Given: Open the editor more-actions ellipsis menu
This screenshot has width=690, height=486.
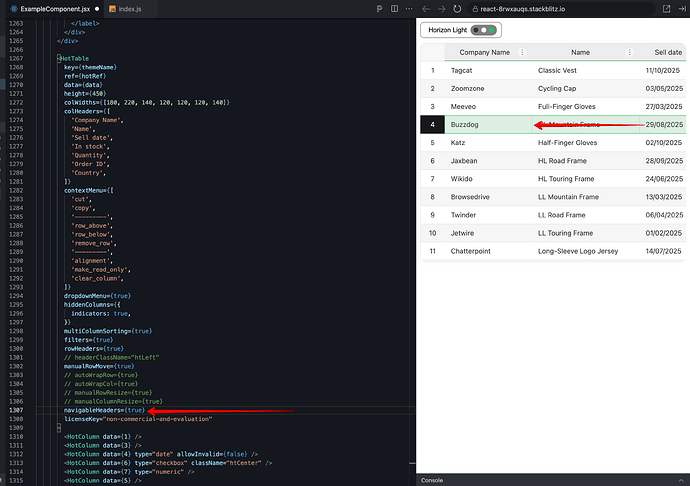Looking at the screenshot, I should 409,9.
